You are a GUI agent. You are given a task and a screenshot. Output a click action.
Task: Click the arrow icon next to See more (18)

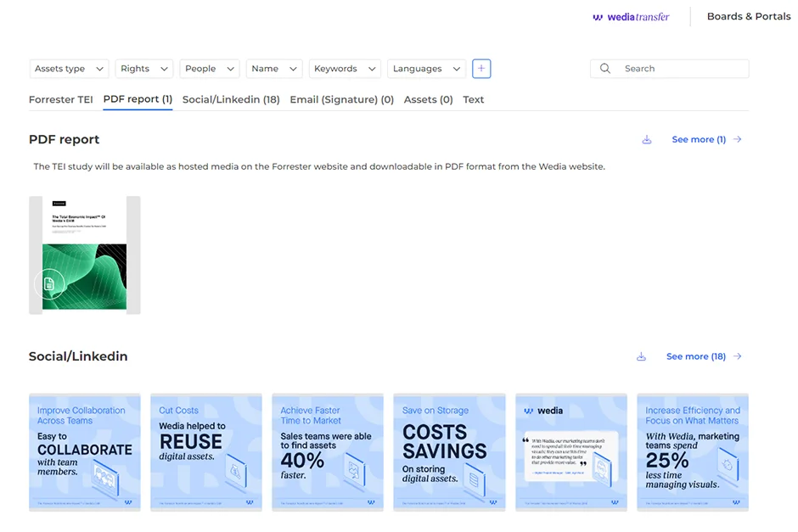[735, 356]
